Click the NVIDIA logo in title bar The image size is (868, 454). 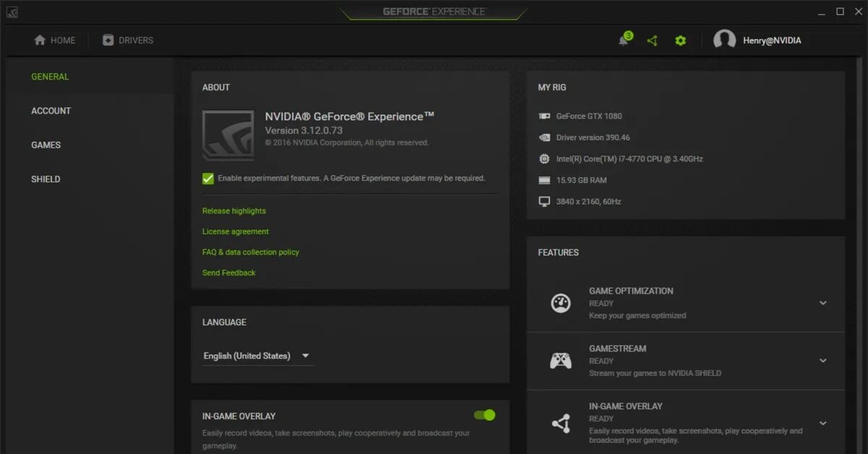tap(12, 12)
